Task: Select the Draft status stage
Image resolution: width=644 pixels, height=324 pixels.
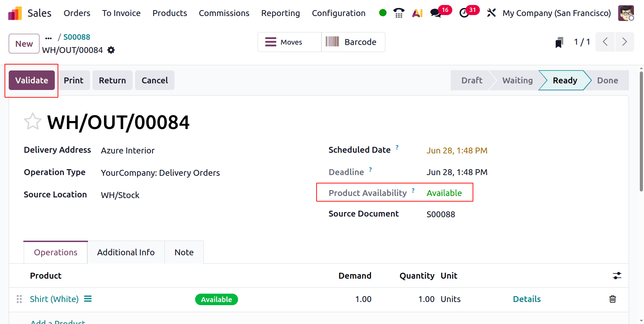Action: pos(472,80)
